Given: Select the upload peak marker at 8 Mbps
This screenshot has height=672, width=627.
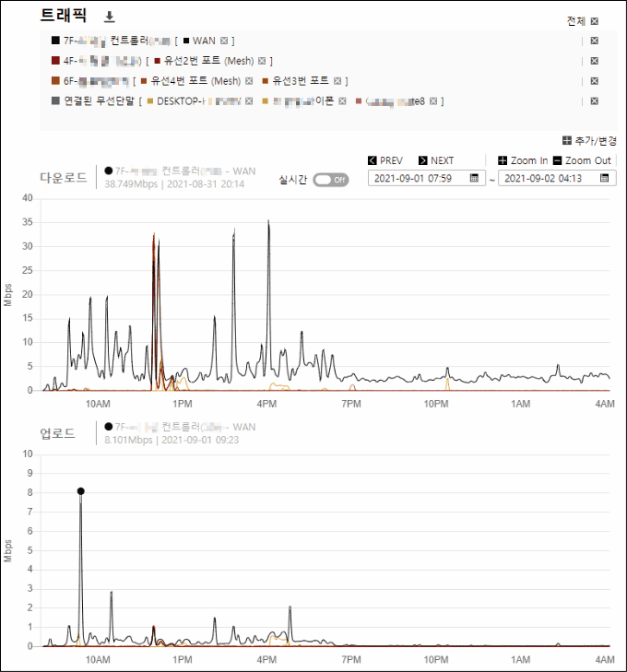Looking at the screenshot, I should point(80,491).
